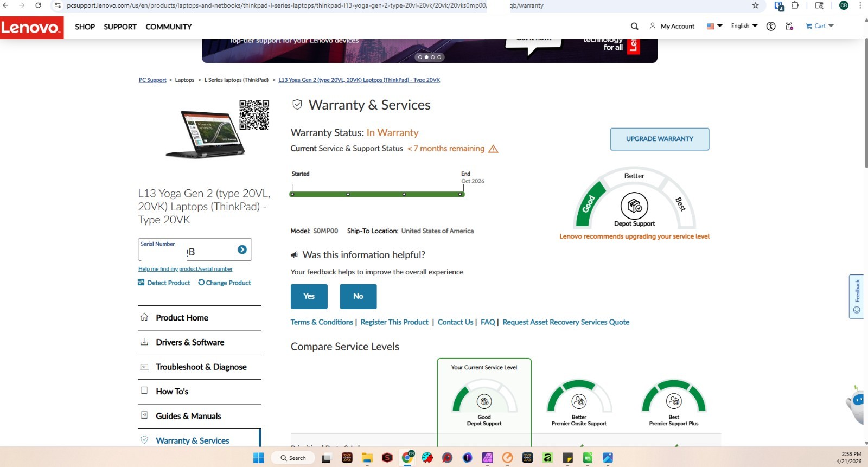868x467 pixels.
Task: Click the clock in system tray
Action: pyautogui.click(x=849, y=457)
